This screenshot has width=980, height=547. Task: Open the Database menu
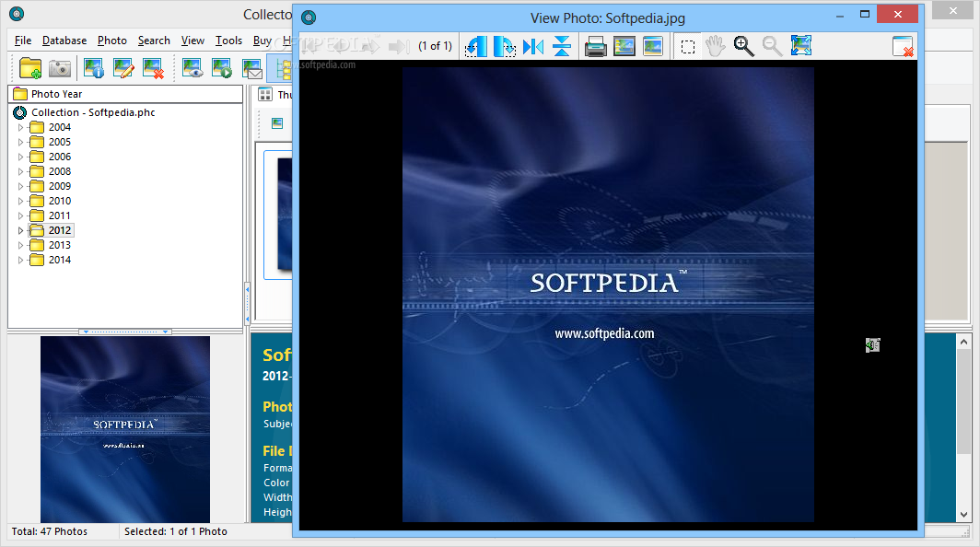coord(64,41)
